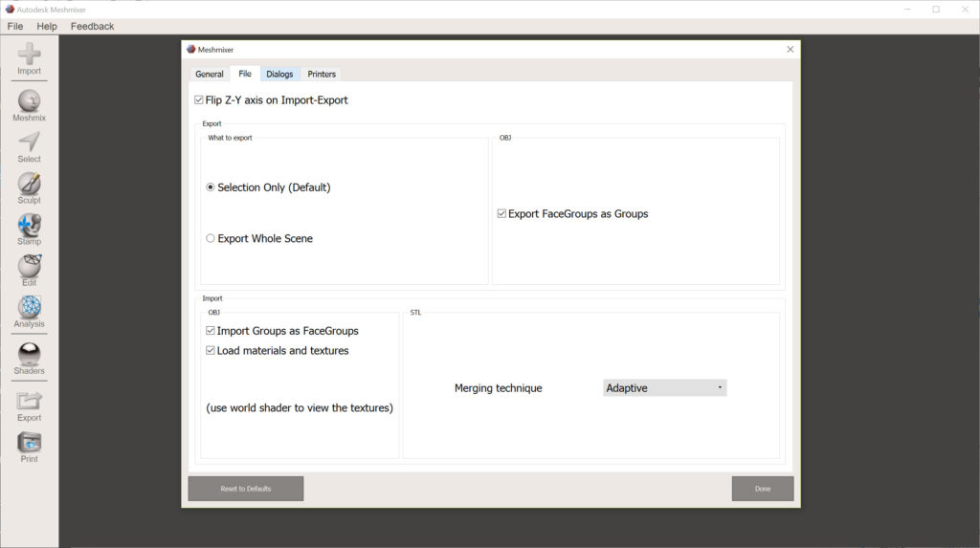Viewport: 980px width, 548px height.
Task: Open the Feedback menu
Action: 93,26
